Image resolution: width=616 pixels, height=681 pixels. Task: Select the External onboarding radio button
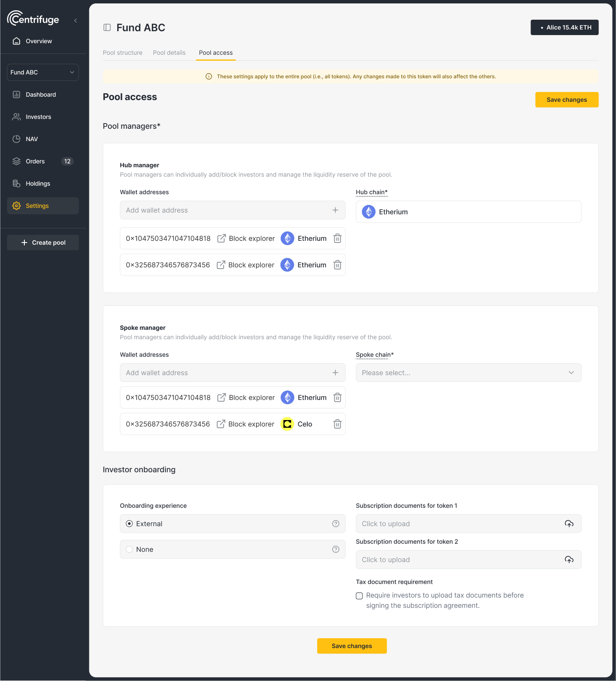[x=130, y=524]
